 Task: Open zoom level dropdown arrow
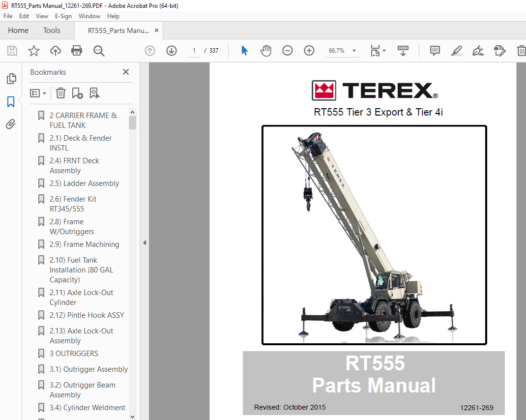pos(354,51)
